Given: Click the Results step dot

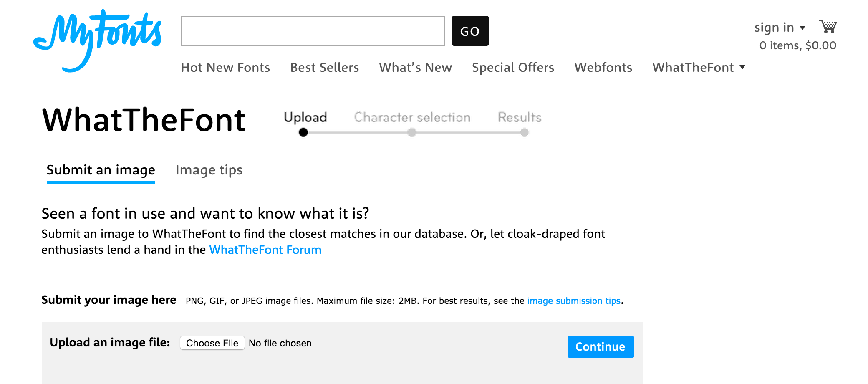Looking at the screenshot, I should pos(525,132).
